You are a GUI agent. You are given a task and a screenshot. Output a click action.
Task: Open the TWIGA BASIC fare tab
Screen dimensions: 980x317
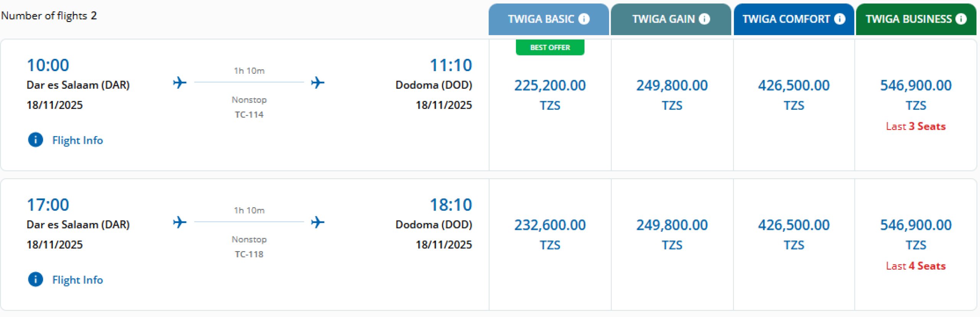[x=541, y=19]
